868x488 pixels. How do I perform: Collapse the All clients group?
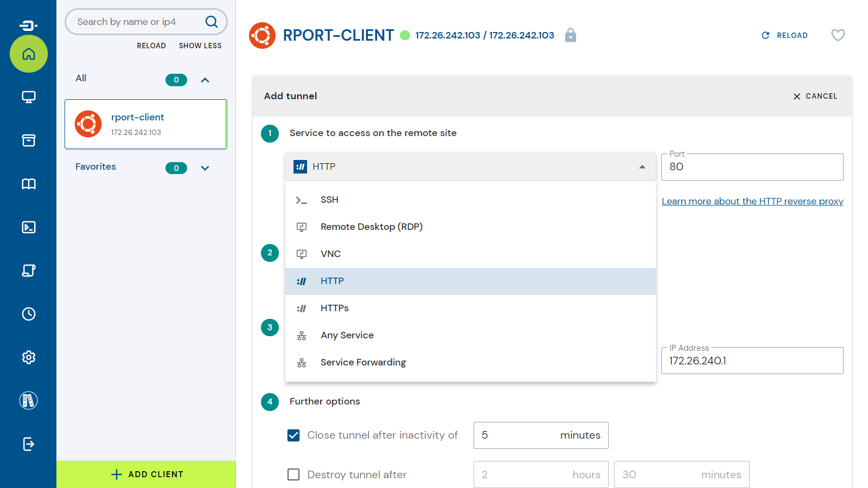(x=205, y=80)
